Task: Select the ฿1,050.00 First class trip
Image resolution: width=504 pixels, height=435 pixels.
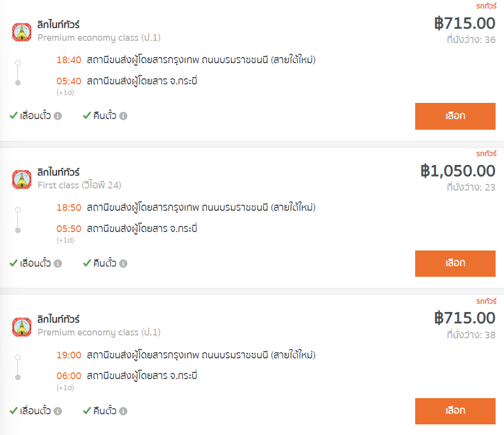Action: [455, 263]
